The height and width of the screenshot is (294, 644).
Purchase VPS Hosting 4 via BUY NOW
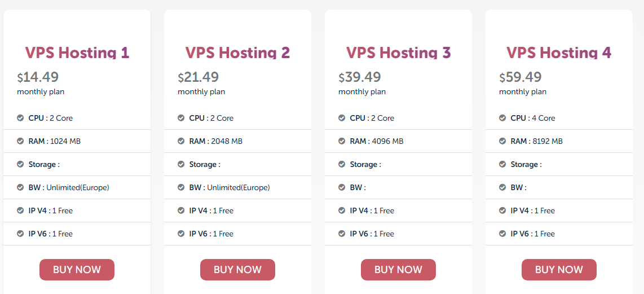tap(559, 270)
